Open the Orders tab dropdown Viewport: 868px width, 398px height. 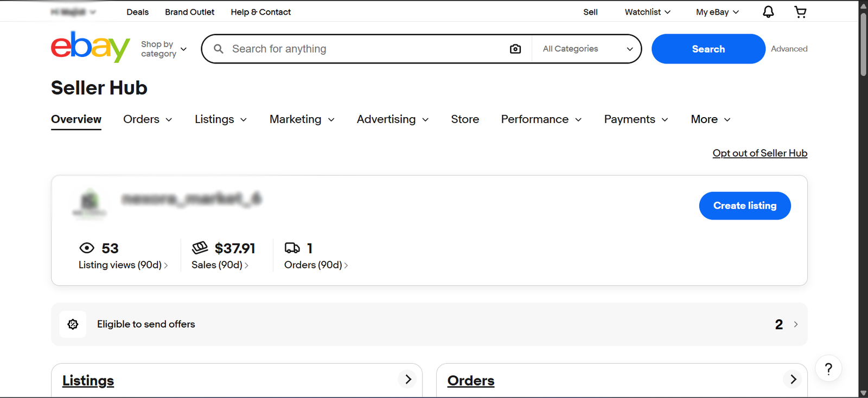click(x=148, y=119)
